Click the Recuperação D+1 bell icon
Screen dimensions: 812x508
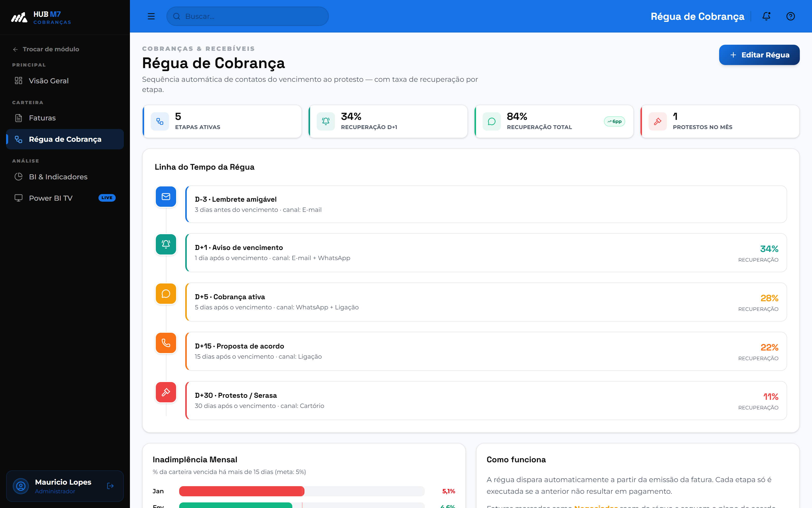tap(326, 121)
